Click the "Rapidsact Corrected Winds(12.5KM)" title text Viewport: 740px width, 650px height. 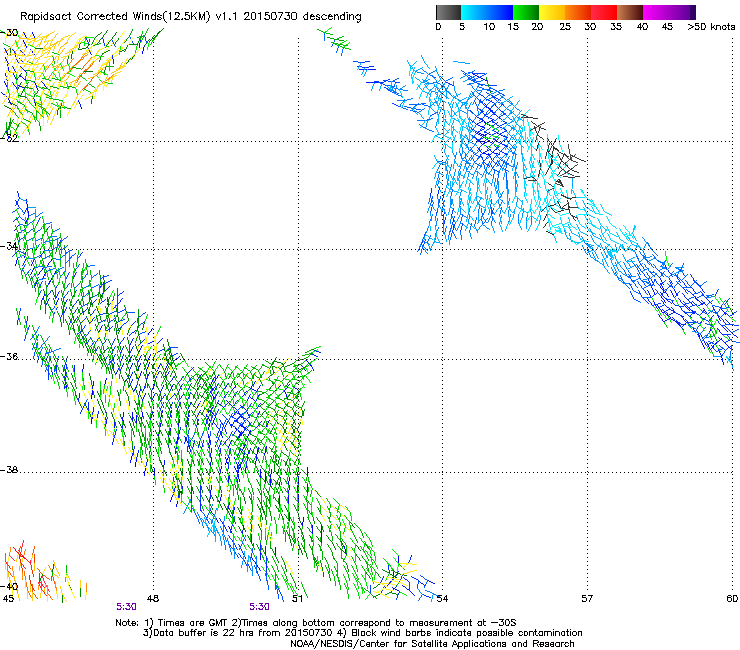click(115, 17)
